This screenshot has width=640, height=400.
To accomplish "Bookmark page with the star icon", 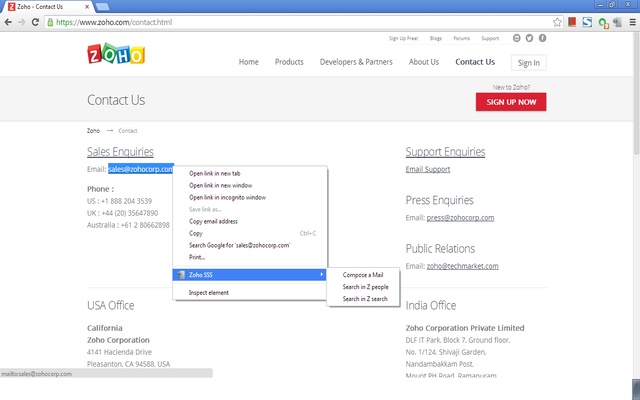I will point(557,22).
